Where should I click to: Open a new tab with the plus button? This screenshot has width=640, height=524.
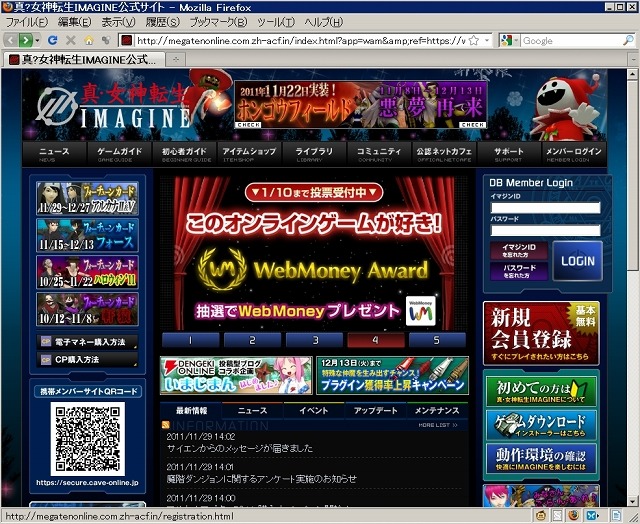pyautogui.click(x=176, y=60)
